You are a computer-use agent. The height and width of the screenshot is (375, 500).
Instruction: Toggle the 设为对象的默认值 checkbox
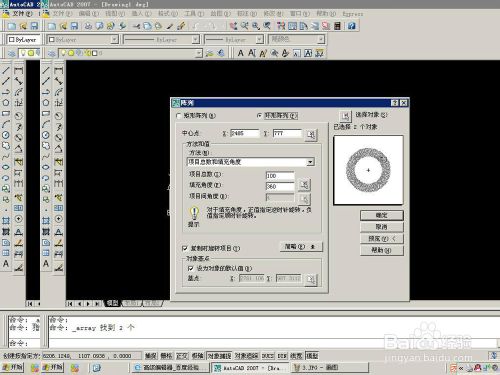coord(191,268)
